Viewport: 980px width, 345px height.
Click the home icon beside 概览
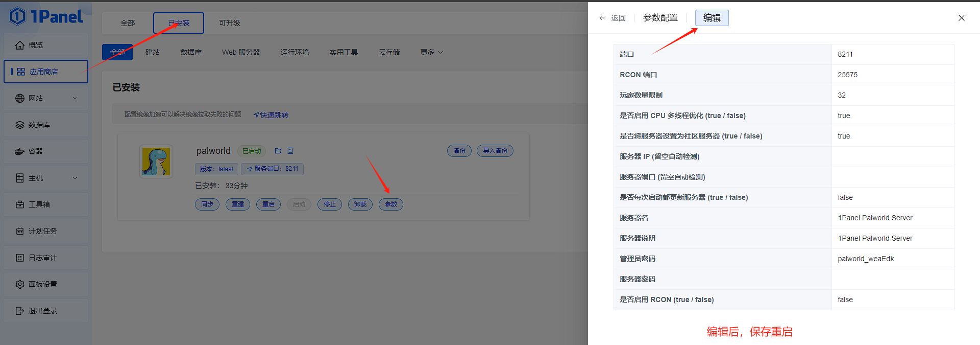pyautogui.click(x=20, y=45)
